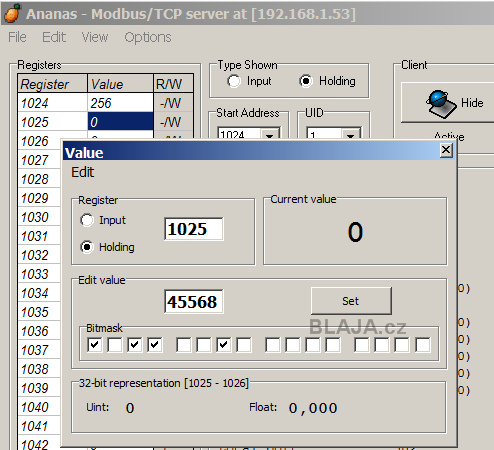This screenshot has height=450, width=494.
Task: Open the Edit menu in the Value dialog
Action: tap(83, 172)
